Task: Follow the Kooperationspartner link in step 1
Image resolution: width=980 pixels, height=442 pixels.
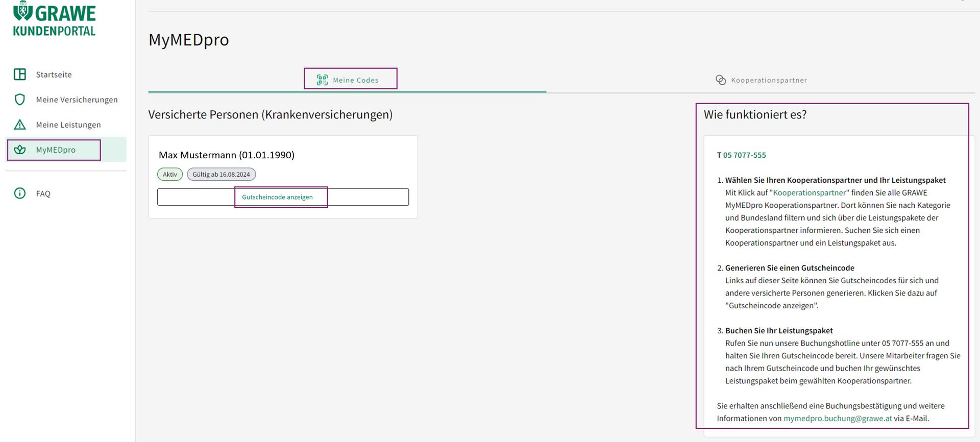Action: point(810,192)
